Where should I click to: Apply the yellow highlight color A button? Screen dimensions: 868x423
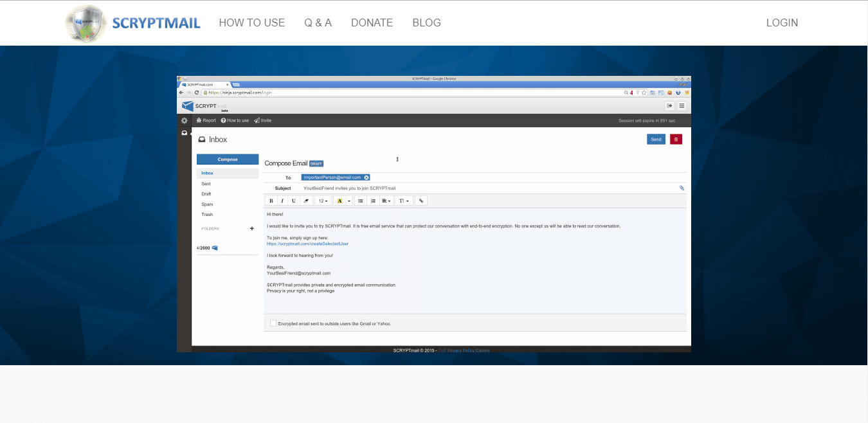point(339,201)
